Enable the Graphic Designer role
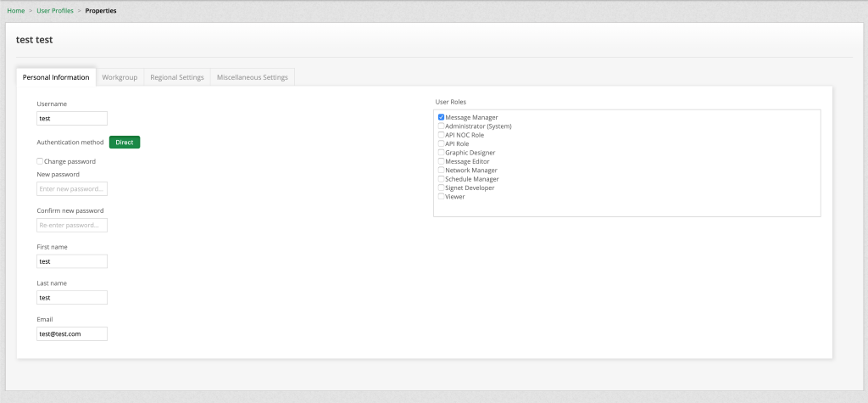 (441, 153)
